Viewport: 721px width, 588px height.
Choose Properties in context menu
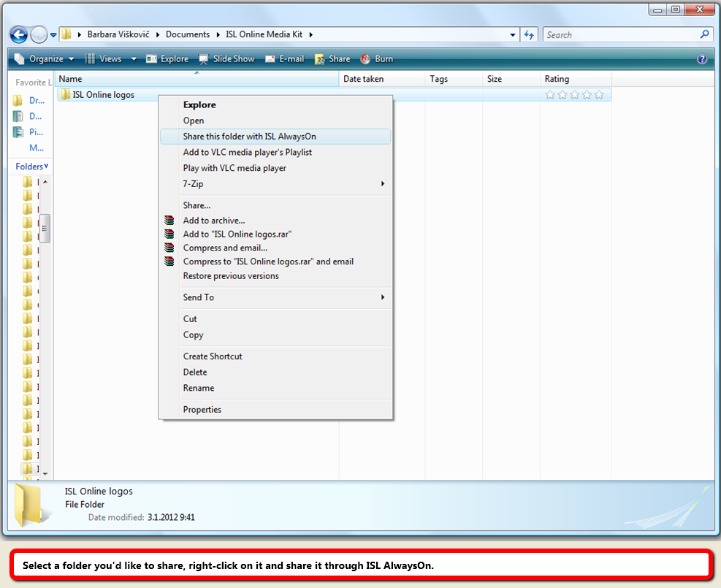(275, 410)
